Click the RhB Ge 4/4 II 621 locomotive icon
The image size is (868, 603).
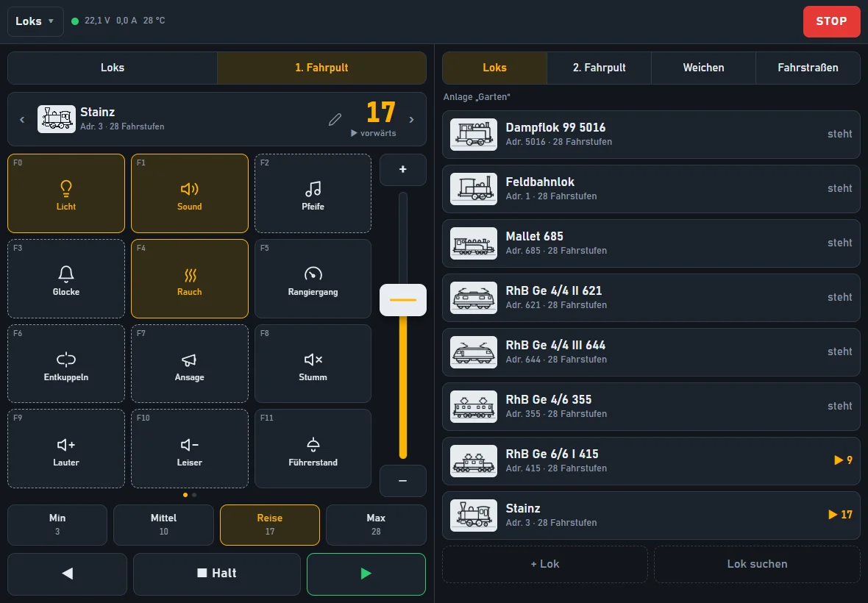coord(474,298)
